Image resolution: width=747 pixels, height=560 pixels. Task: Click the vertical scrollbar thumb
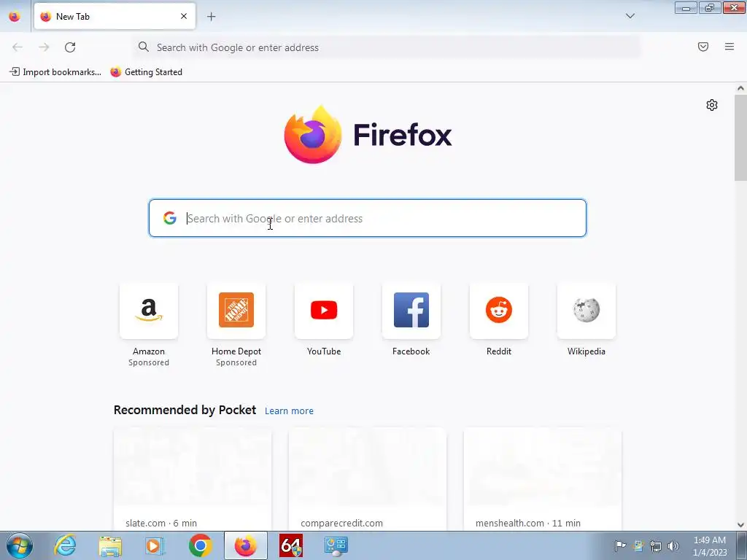[740, 138]
